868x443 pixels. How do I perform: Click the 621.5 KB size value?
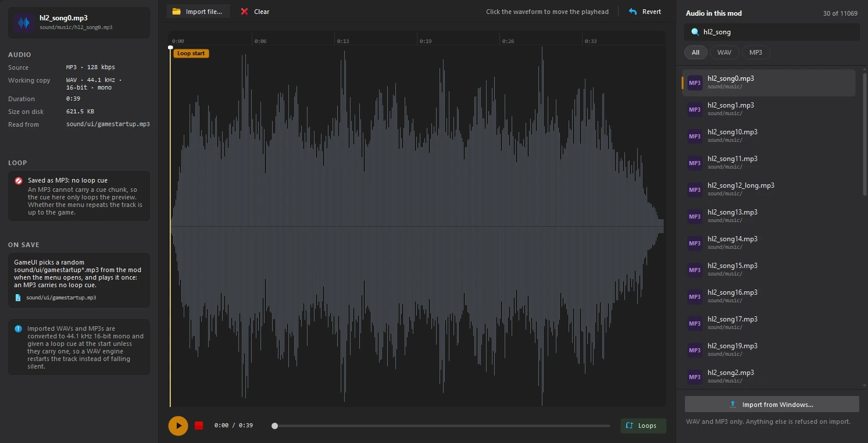(x=80, y=112)
